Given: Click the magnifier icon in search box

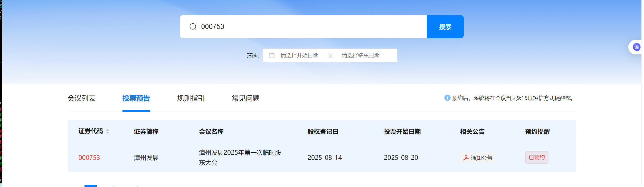Looking at the screenshot, I should click(x=193, y=27).
